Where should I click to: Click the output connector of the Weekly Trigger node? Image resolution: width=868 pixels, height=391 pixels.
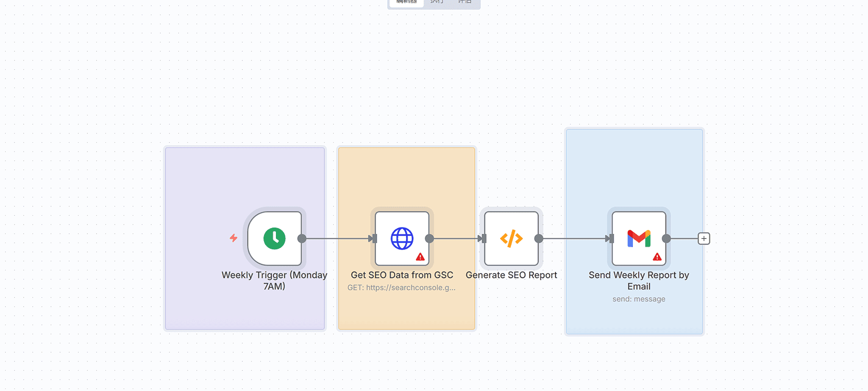[x=302, y=238]
